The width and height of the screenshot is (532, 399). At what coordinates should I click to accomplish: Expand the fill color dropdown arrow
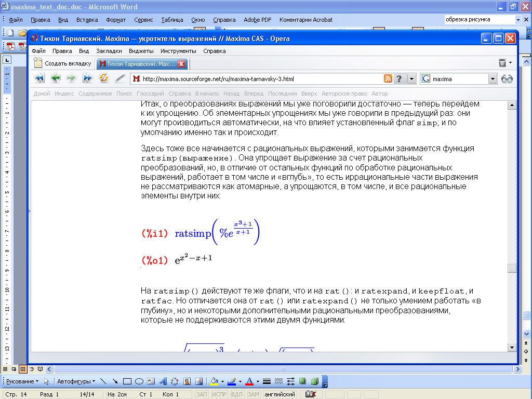[222, 381]
